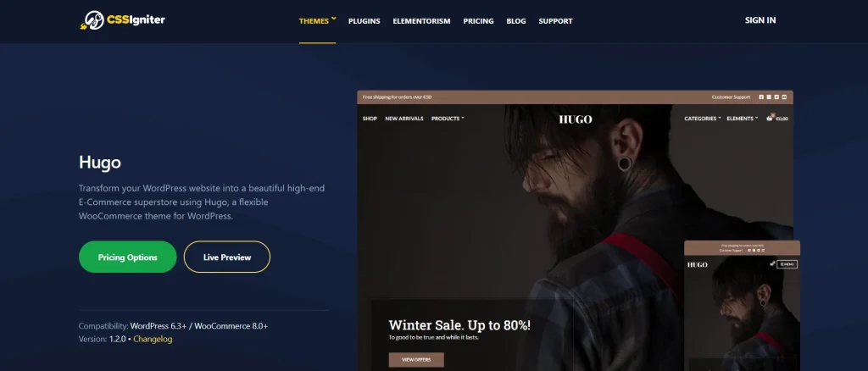The height and width of the screenshot is (371, 868).
Task: Click the Twitter icon in desktop preview
Action: pyautogui.click(x=776, y=97)
